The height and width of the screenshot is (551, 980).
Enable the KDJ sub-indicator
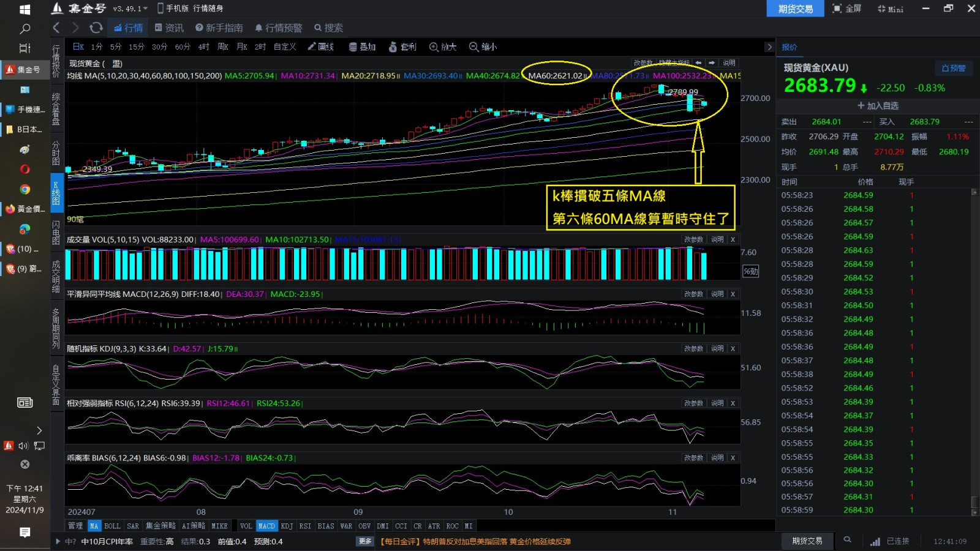287,526
